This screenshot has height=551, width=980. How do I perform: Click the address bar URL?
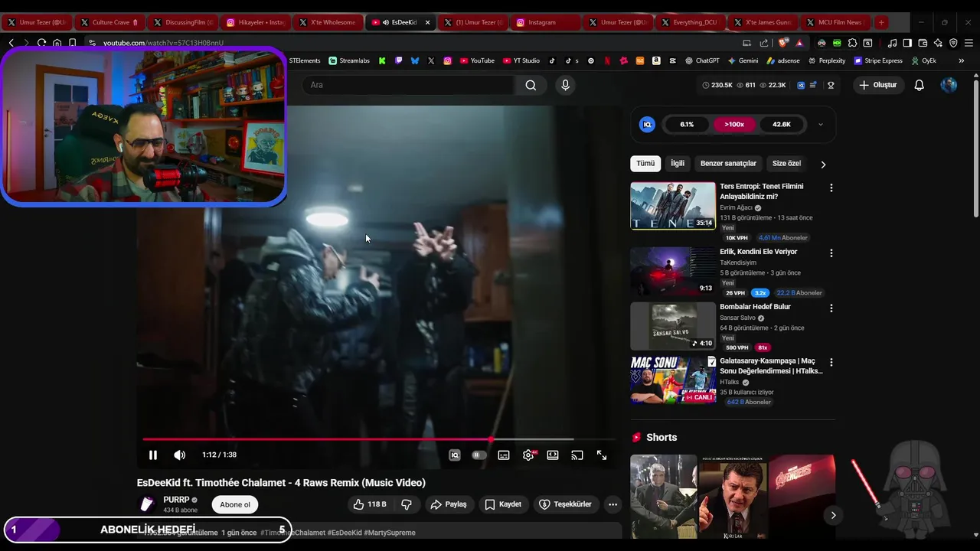[163, 43]
